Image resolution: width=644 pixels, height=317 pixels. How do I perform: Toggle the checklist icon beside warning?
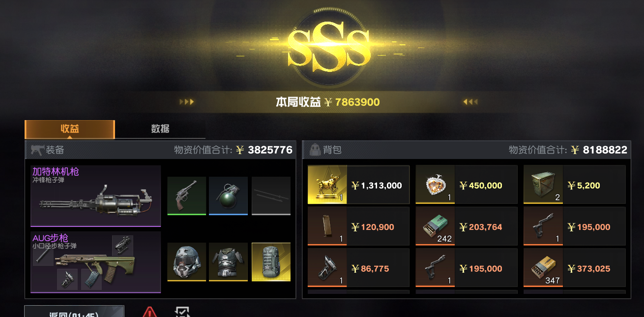182,312
